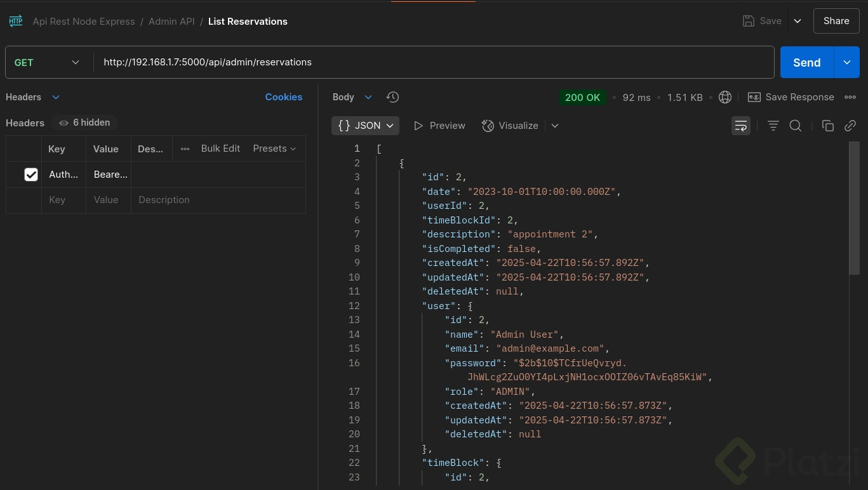The image size is (868, 490).
Task: Open the response filter icon
Action: (773, 126)
